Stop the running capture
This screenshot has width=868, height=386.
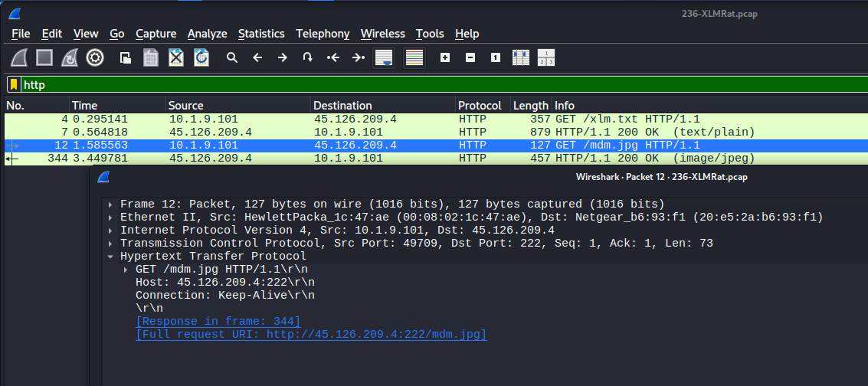(x=44, y=57)
